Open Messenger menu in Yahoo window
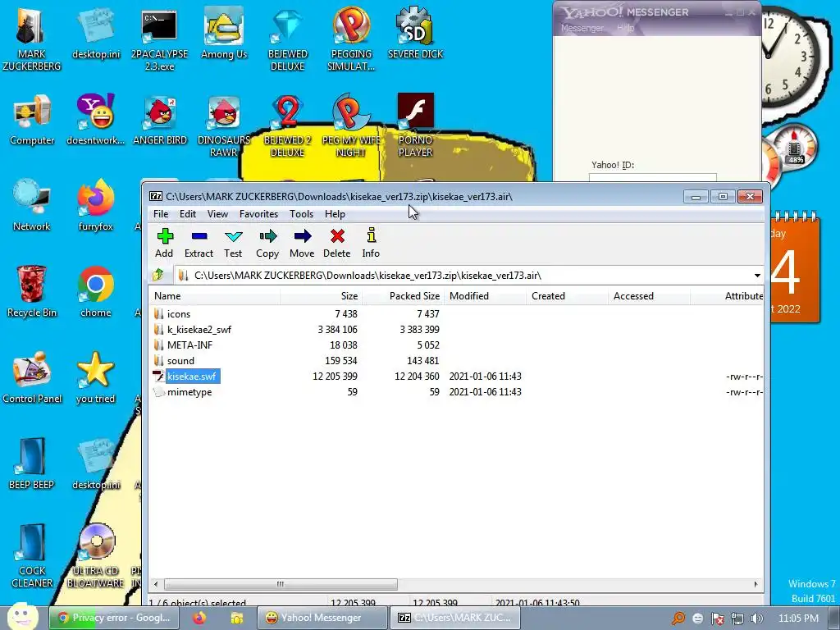840x630 pixels. (582, 28)
